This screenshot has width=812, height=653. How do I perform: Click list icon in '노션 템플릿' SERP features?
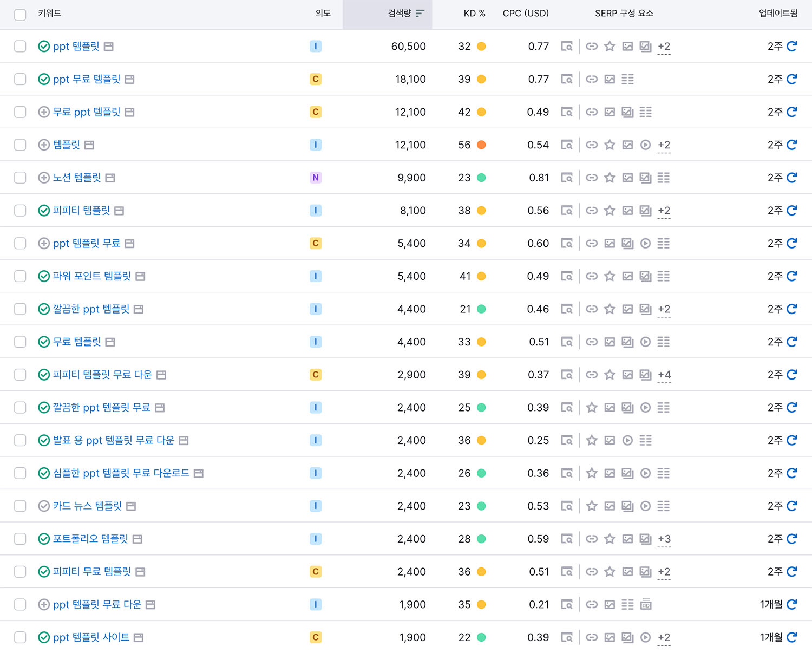664,178
